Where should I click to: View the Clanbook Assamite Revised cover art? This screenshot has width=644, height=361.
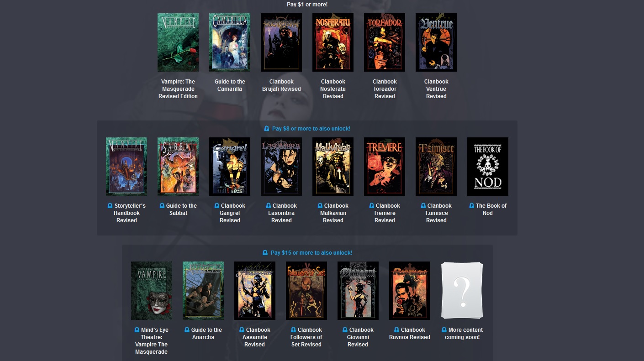click(x=255, y=291)
